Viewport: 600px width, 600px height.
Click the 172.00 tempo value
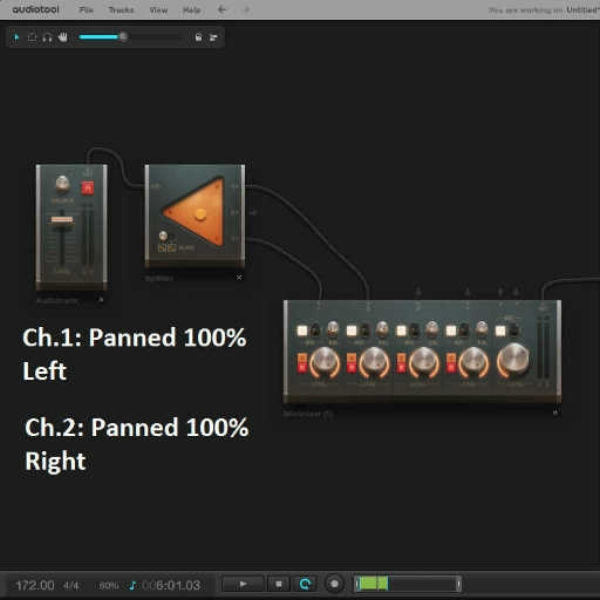[x=35, y=585]
